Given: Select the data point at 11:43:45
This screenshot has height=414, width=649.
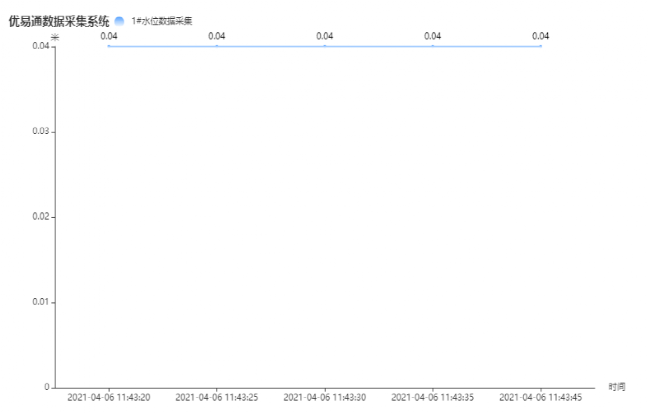Looking at the screenshot, I should pos(541,46).
